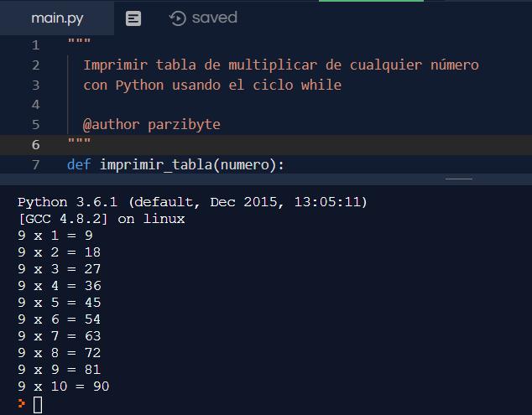Click the imprimir_tabla function name

pyautogui.click(x=155, y=164)
